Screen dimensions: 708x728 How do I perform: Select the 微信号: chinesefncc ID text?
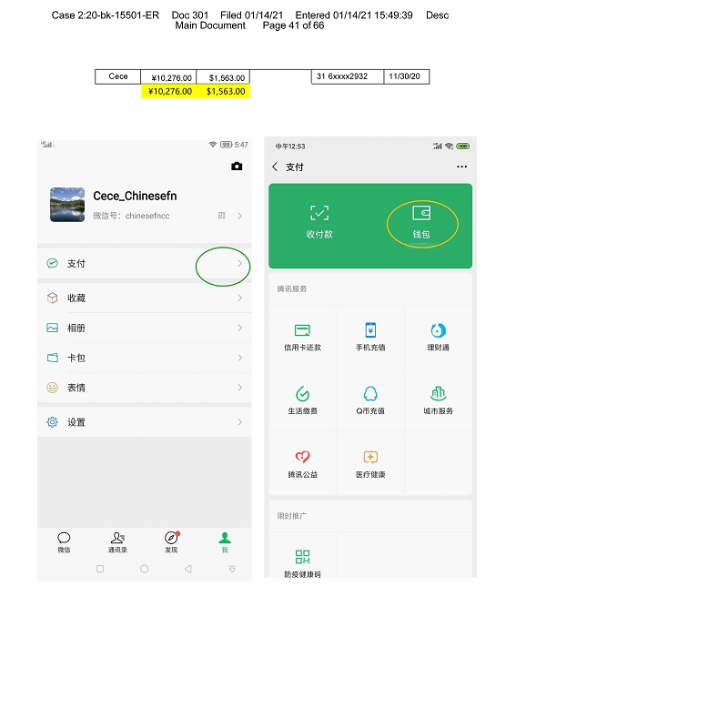coord(131,216)
